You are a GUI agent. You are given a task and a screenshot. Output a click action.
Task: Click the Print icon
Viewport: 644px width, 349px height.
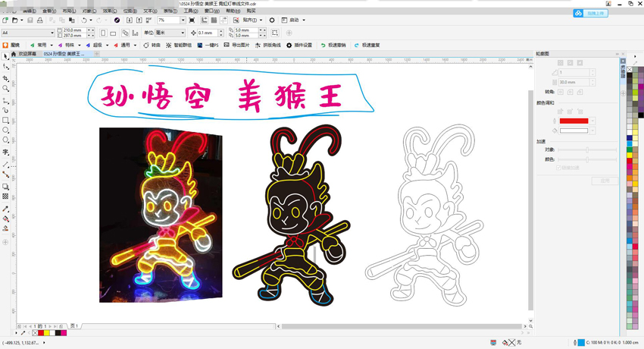40,20
